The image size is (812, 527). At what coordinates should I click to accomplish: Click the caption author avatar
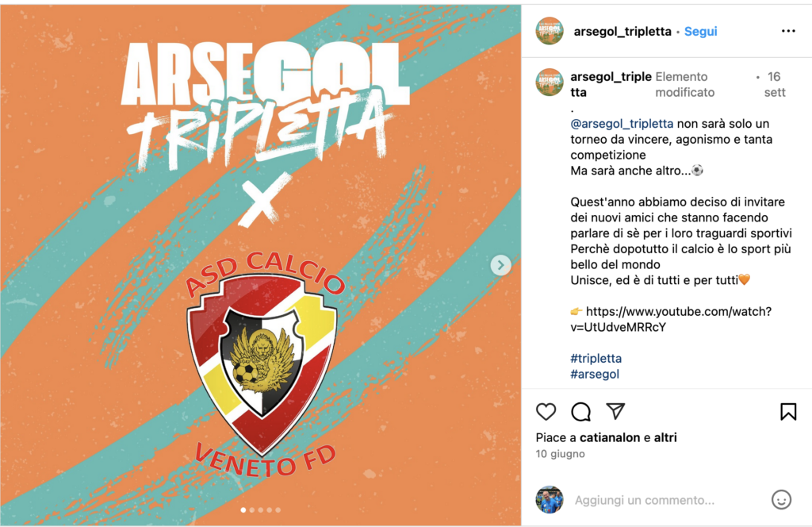pos(550,83)
